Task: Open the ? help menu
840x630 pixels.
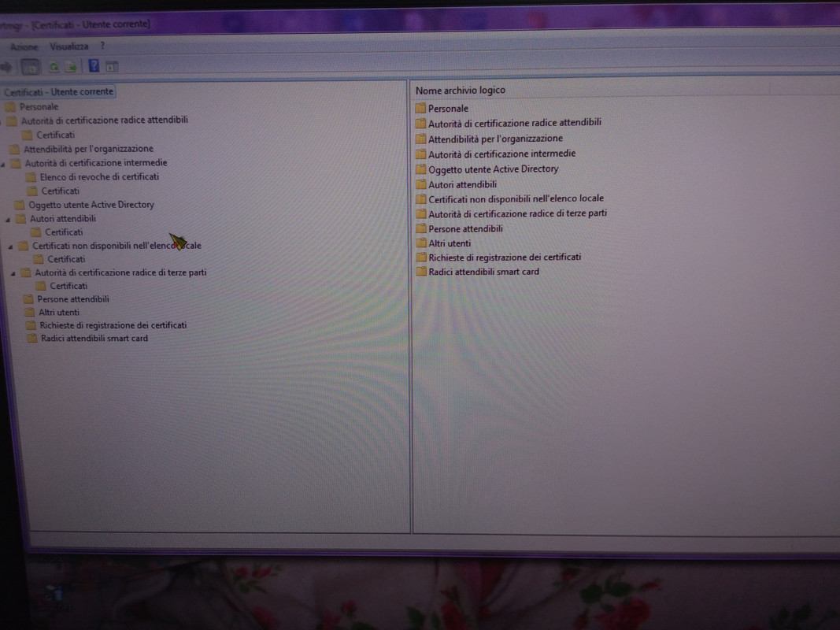Action: [x=102, y=46]
